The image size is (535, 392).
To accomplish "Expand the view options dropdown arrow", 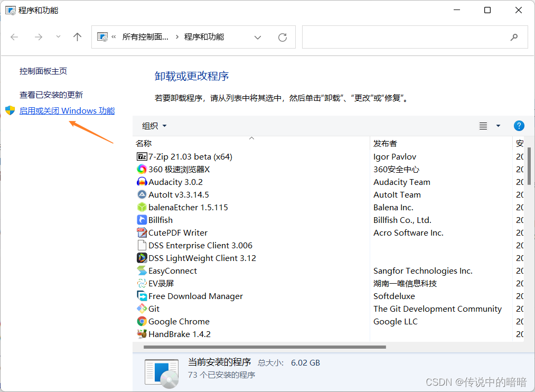I will (x=498, y=126).
